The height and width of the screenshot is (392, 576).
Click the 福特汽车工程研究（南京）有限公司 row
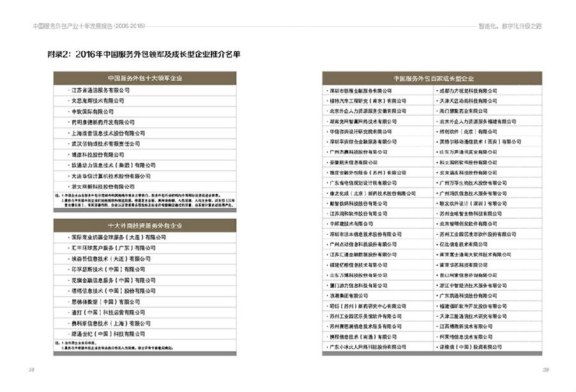click(x=378, y=101)
